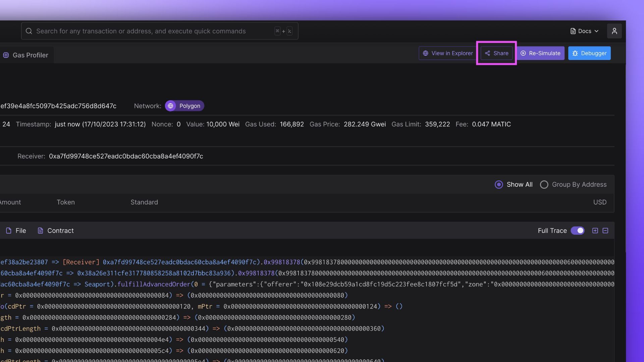Turn off the Full Trace switch
Image resolution: width=644 pixels, height=362 pixels.
coord(578,231)
